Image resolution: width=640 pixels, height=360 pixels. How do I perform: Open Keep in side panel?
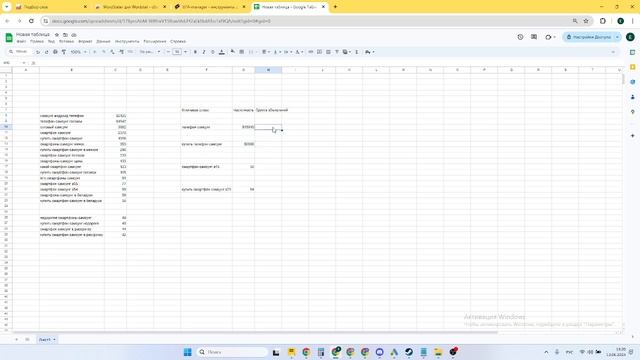(x=632, y=67)
